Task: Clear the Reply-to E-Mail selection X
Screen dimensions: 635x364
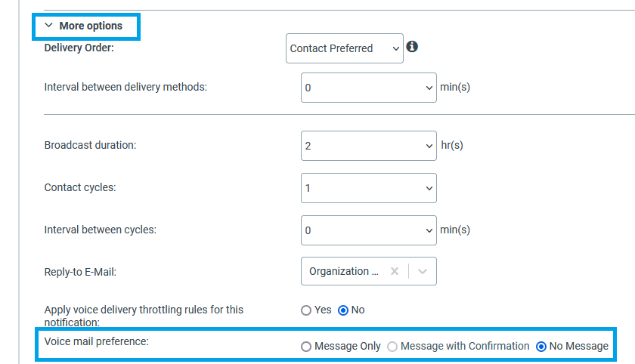Action: 394,271
